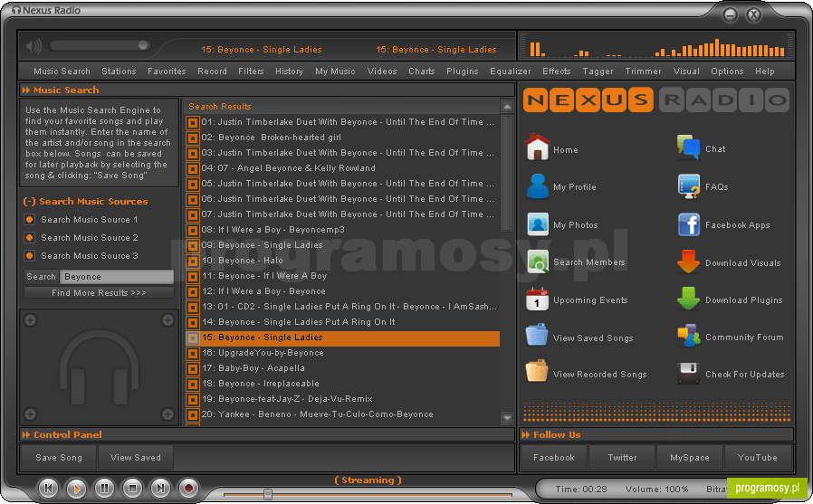813x504 pixels.
Task: Open the My Music menu
Action: [335, 71]
